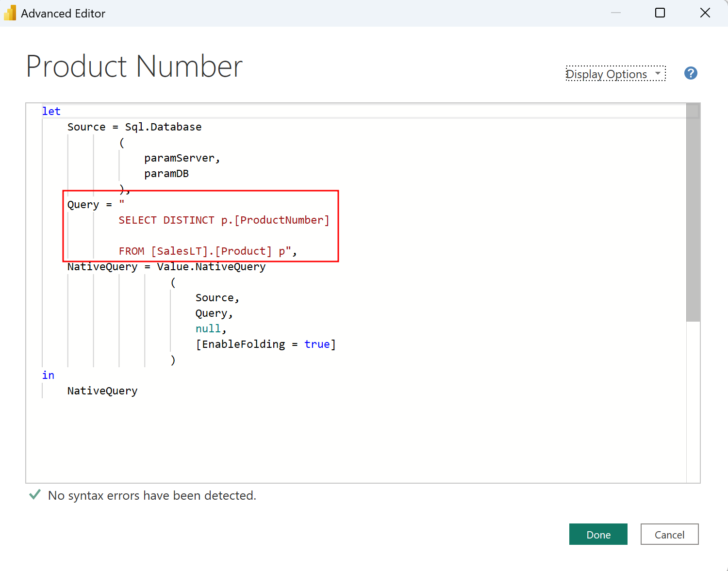Image resolution: width=728 pixels, height=571 pixels.
Task: Click the No syntax errors status message
Action: tap(151, 495)
